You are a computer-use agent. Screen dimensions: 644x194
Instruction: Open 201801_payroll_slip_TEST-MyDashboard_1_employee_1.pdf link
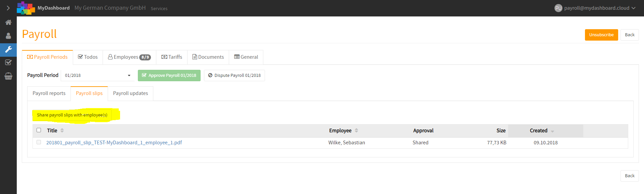[114, 143]
